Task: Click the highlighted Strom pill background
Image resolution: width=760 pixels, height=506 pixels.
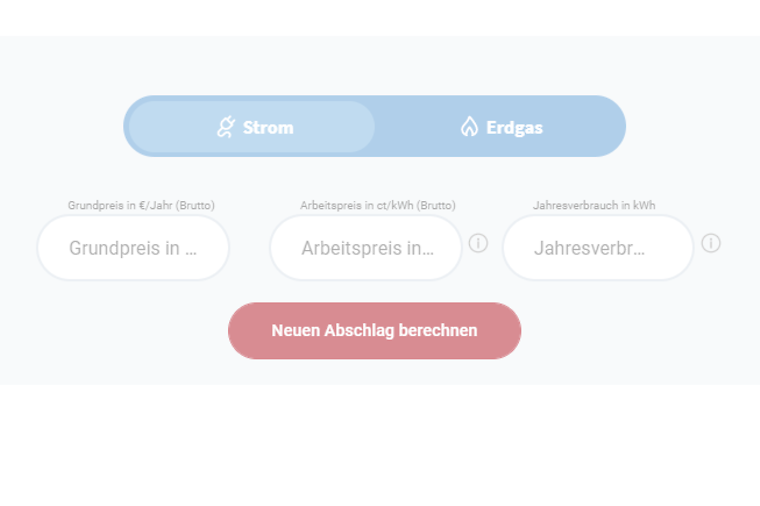Action: (252, 126)
